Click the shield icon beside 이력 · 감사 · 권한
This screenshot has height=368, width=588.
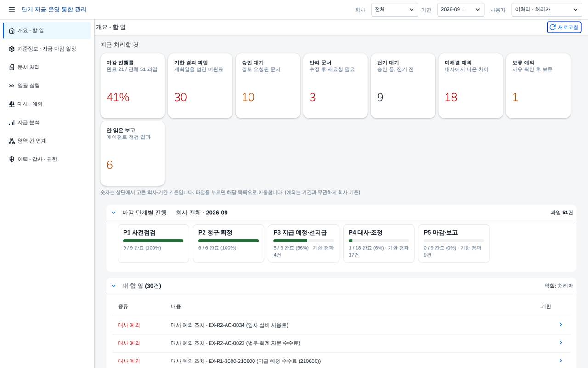pos(11,159)
